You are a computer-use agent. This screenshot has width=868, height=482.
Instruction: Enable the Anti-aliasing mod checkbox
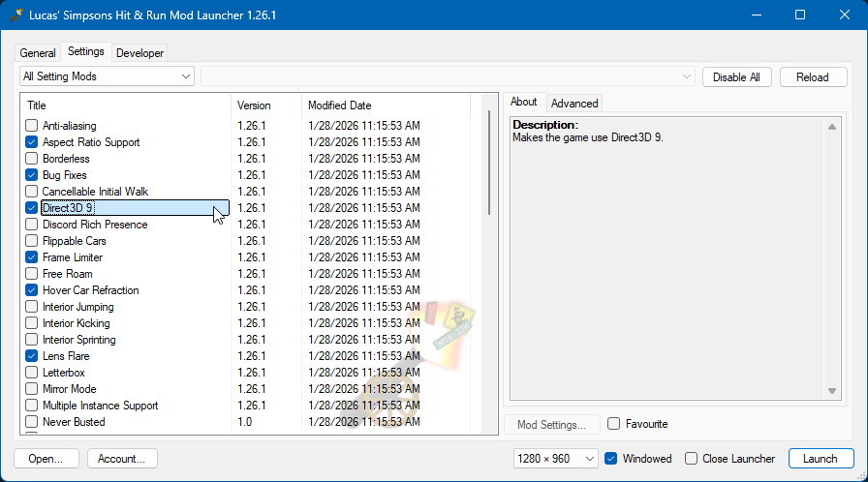click(x=32, y=126)
